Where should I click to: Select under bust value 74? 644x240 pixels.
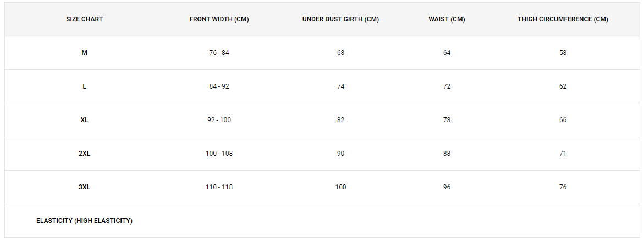340,87
